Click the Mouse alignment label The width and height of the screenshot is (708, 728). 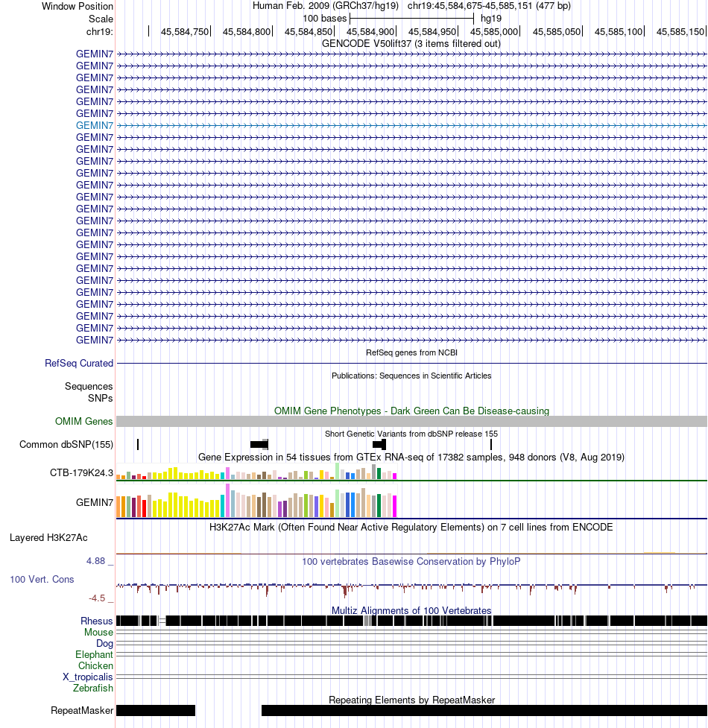coord(98,633)
